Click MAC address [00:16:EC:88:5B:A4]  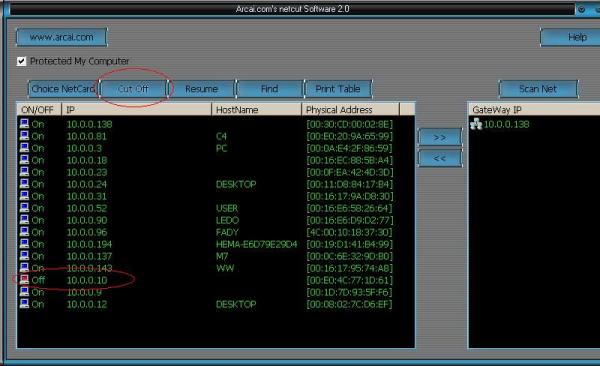tap(350, 160)
